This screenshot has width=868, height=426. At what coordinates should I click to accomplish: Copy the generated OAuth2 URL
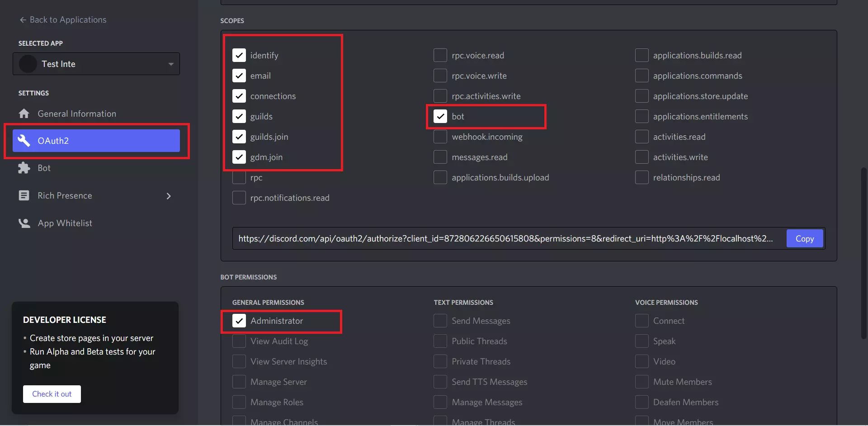click(805, 238)
